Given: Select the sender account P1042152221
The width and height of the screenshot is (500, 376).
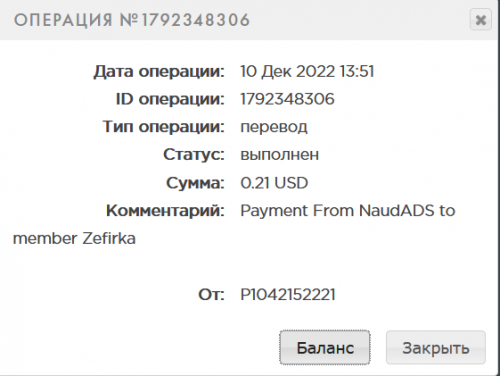Looking at the screenshot, I should coord(288,294).
